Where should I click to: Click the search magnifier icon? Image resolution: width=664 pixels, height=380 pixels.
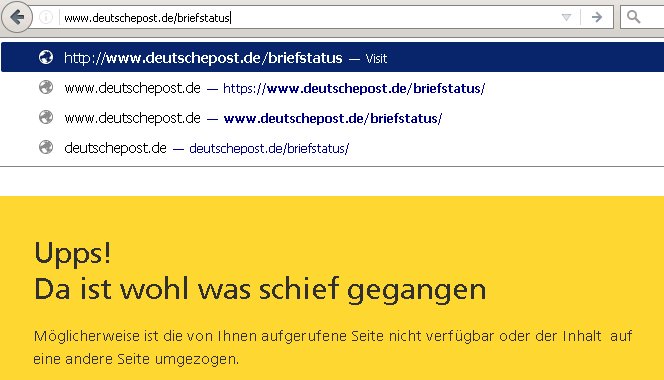(x=634, y=17)
